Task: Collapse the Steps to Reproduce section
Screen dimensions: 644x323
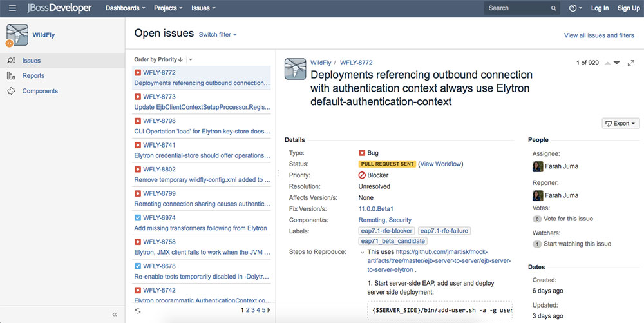Action: [362, 252]
